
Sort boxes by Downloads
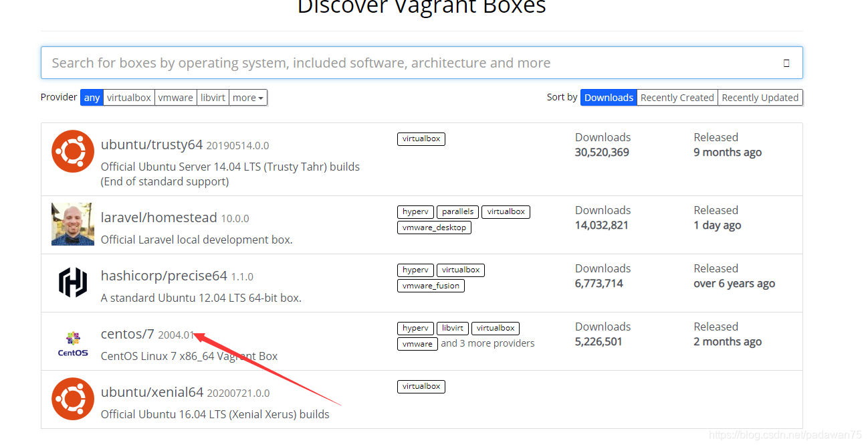coord(609,98)
